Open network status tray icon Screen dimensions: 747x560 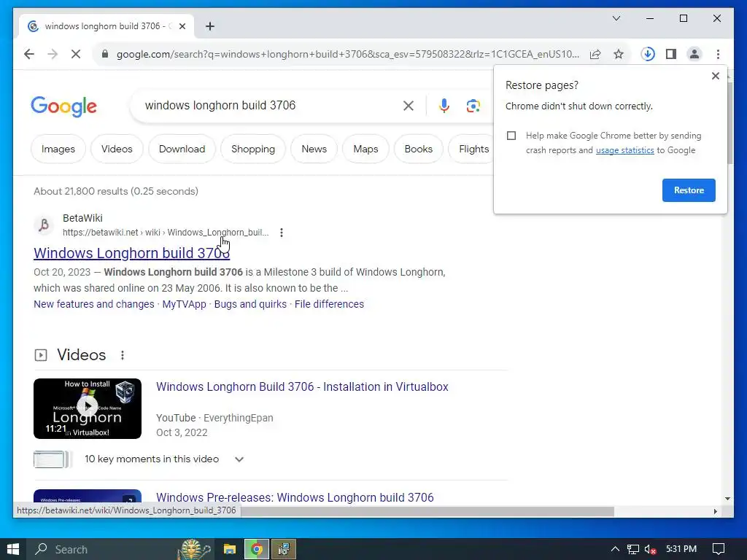(x=632, y=549)
